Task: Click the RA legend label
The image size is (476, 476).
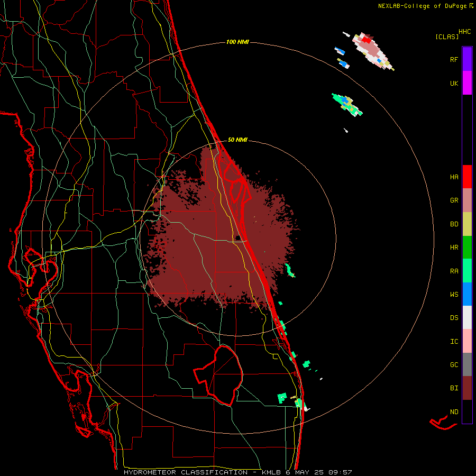Action: pos(454,271)
